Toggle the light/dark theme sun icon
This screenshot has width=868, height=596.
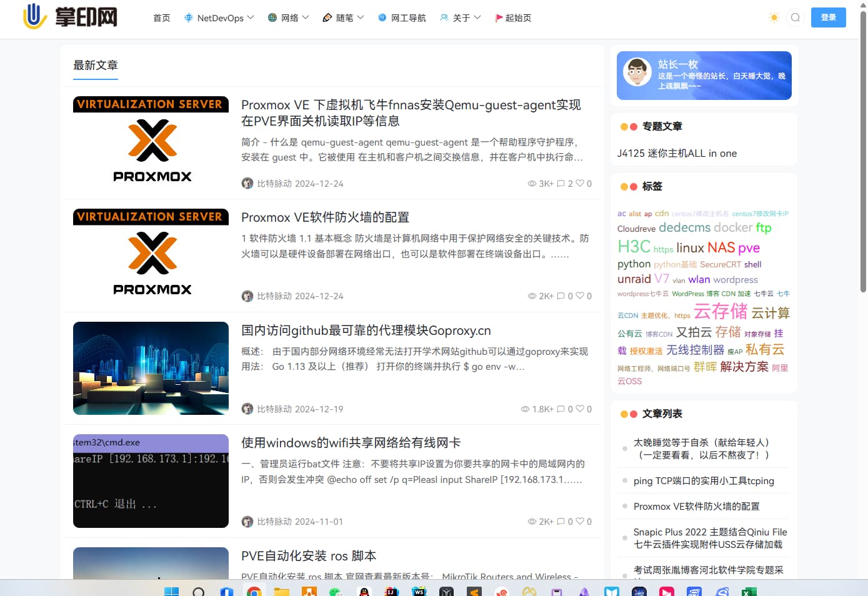point(774,17)
